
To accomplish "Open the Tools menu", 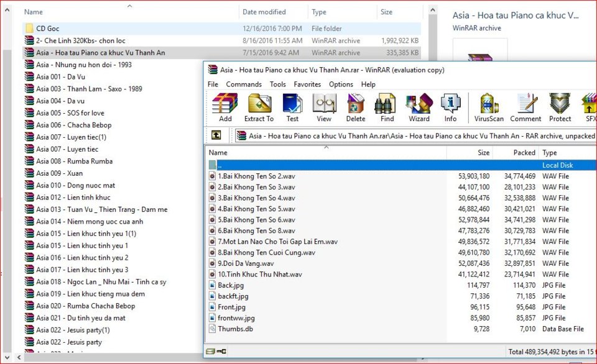I will click(277, 84).
